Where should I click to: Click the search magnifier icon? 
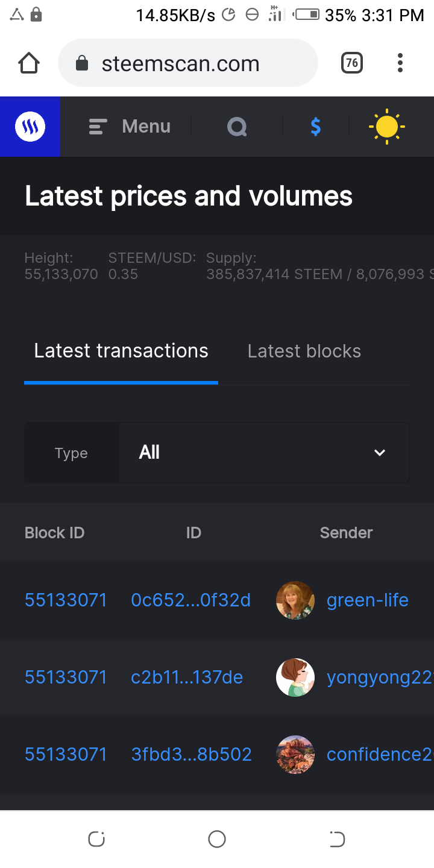(x=237, y=127)
